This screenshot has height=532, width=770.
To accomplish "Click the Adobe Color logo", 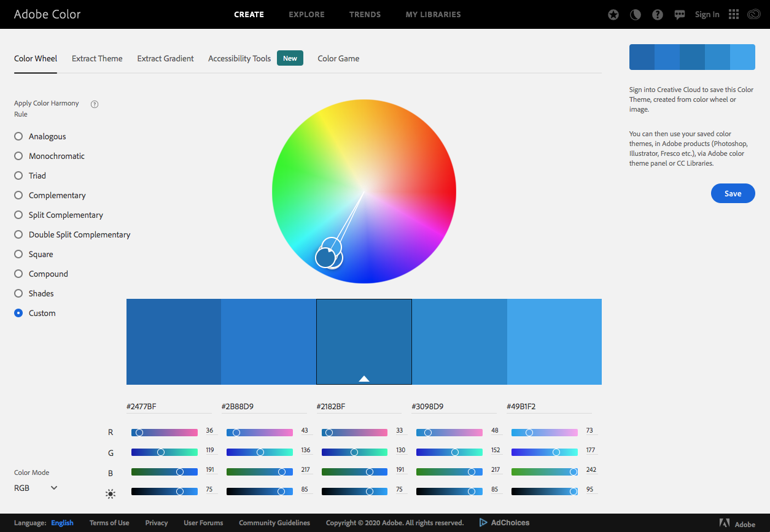I will [47, 13].
